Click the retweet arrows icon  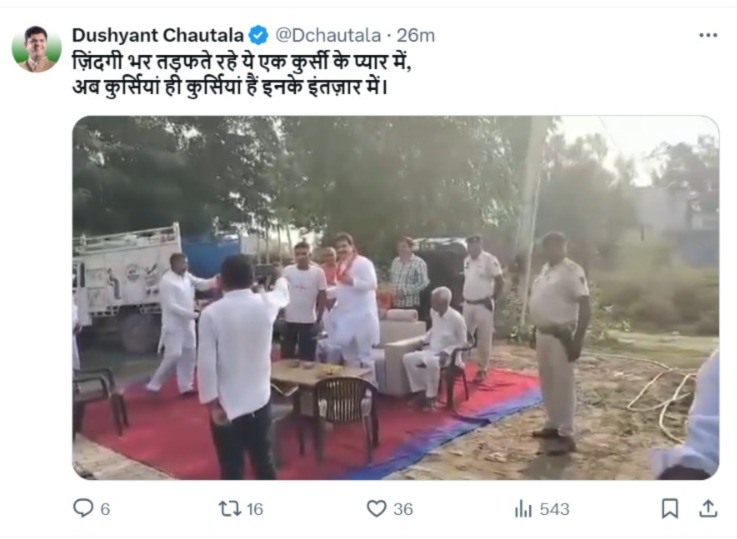point(230,508)
